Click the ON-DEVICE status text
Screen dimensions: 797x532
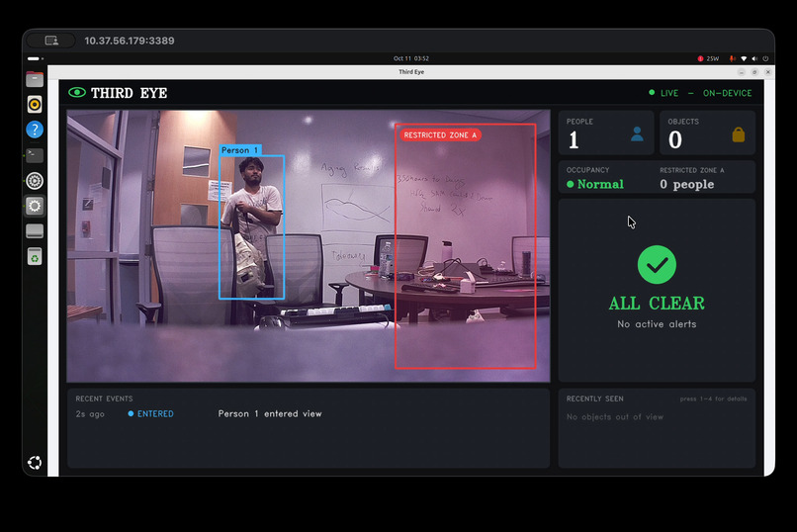pos(728,93)
